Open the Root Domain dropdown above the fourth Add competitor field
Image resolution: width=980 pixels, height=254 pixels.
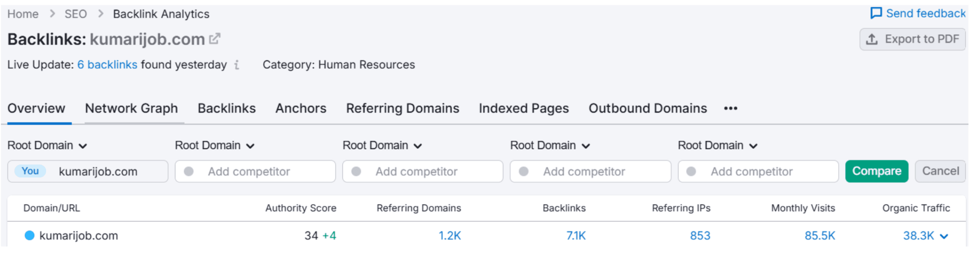click(x=718, y=145)
